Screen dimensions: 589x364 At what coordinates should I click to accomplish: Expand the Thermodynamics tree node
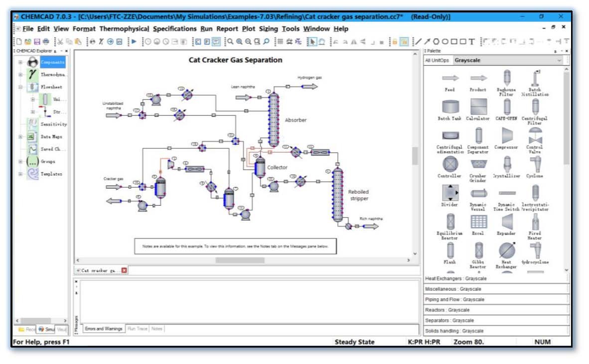pyautogui.click(x=20, y=75)
